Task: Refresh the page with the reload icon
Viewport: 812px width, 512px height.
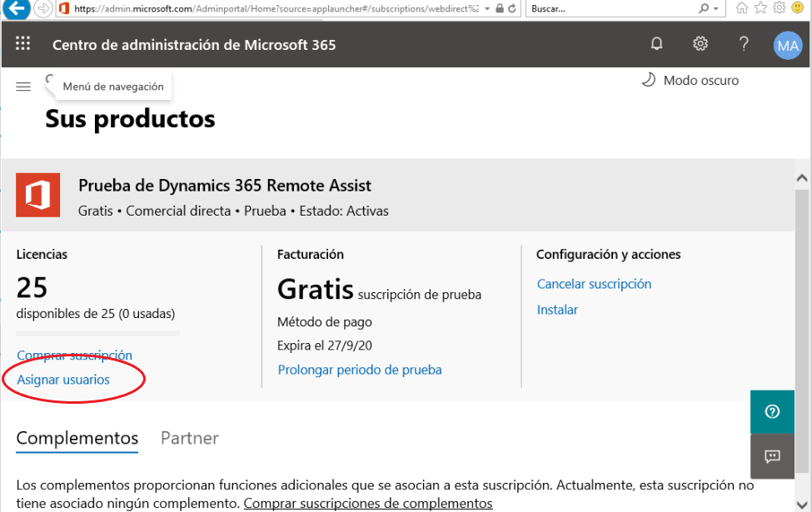Action: click(x=512, y=8)
